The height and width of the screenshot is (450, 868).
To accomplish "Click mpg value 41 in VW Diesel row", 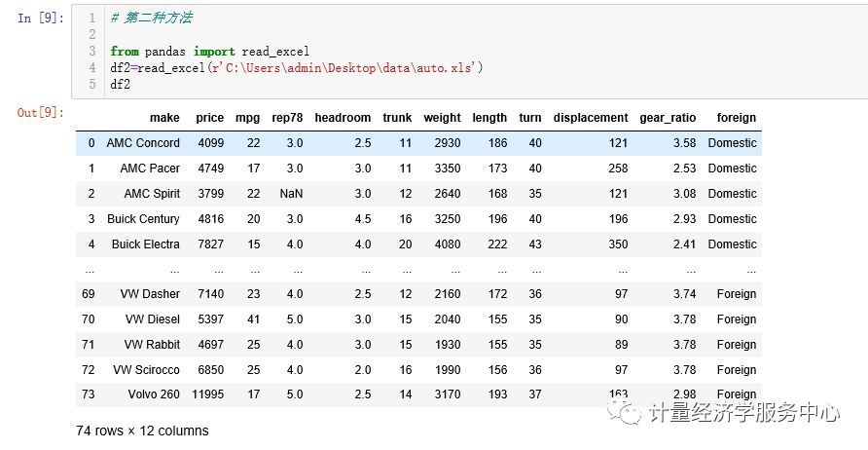I will [x=254, y=319].
